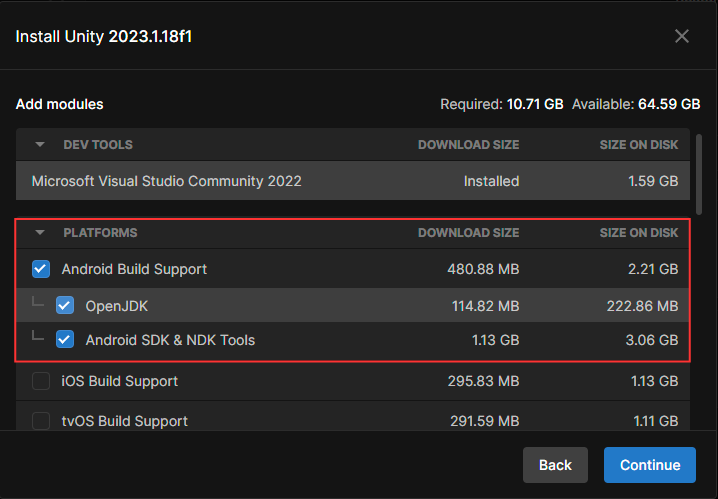
Task: Click the PLATFORMS section header text
Action: pos(100,233)
